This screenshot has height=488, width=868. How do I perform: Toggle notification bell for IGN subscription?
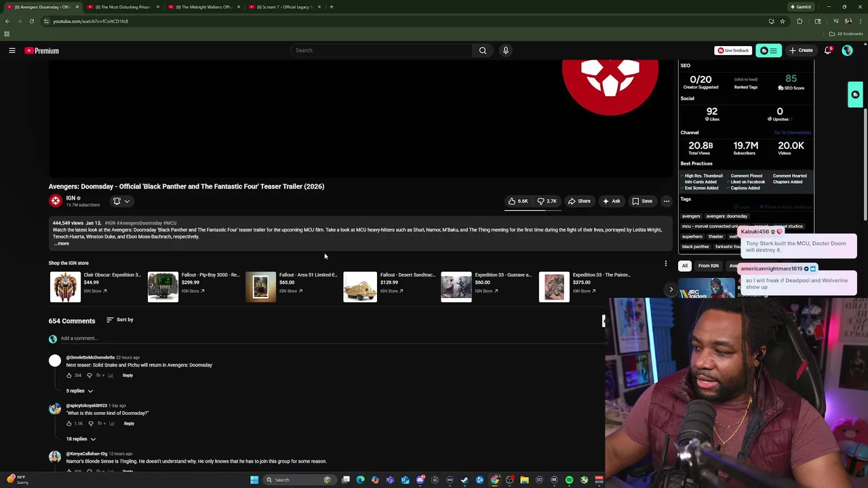[x=117, y=201]
